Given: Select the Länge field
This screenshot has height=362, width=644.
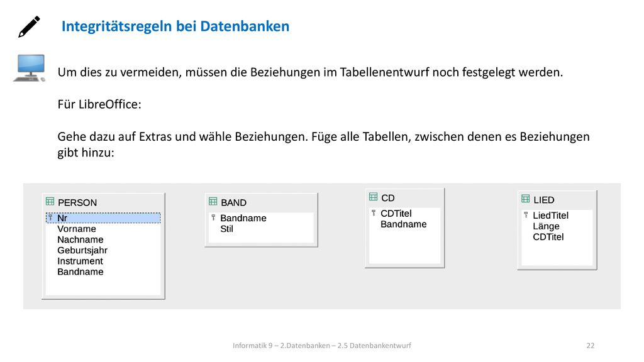Looking at the screenshot, I should pyautogui.click(x=546, y=226).
